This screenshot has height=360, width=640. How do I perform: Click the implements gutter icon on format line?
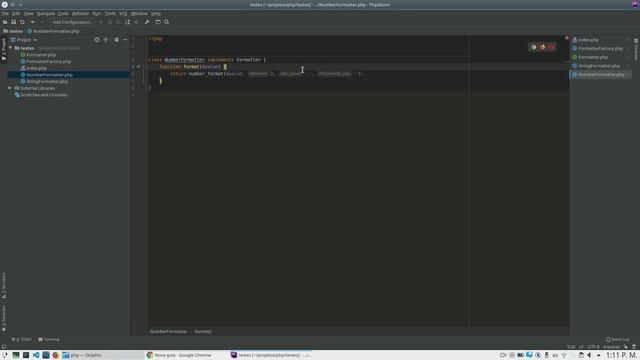[x=138, y=67]
